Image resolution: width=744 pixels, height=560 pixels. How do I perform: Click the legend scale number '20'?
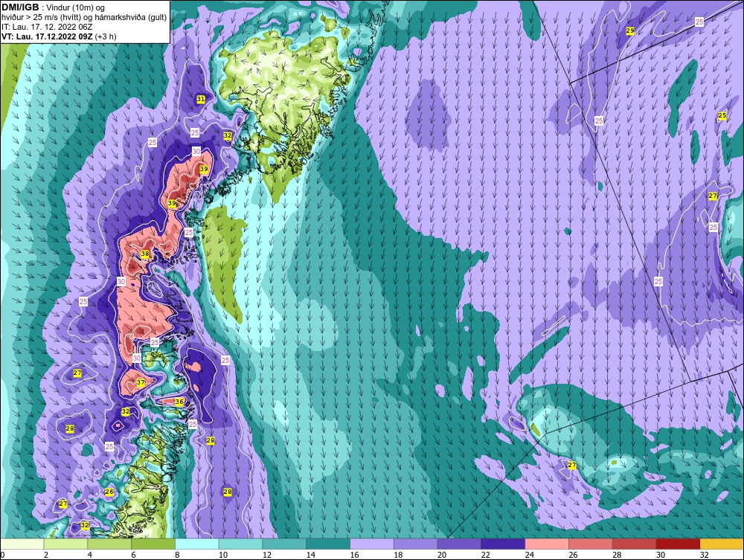(x=442, y=555)
